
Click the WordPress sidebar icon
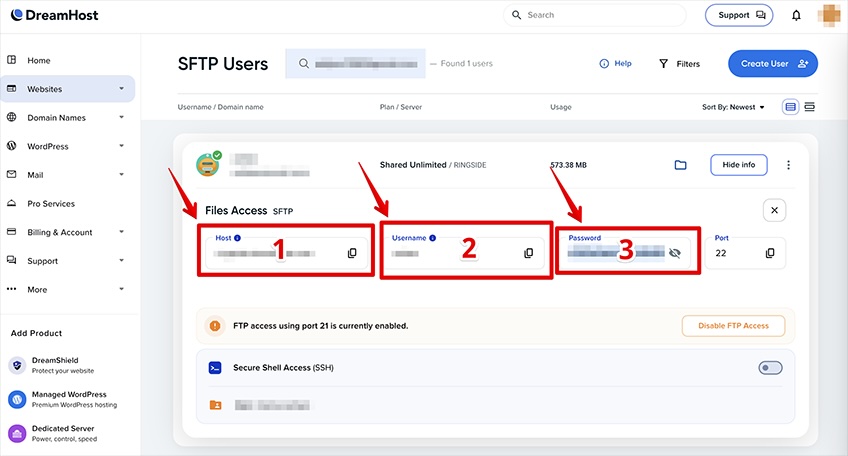(11, 146)
